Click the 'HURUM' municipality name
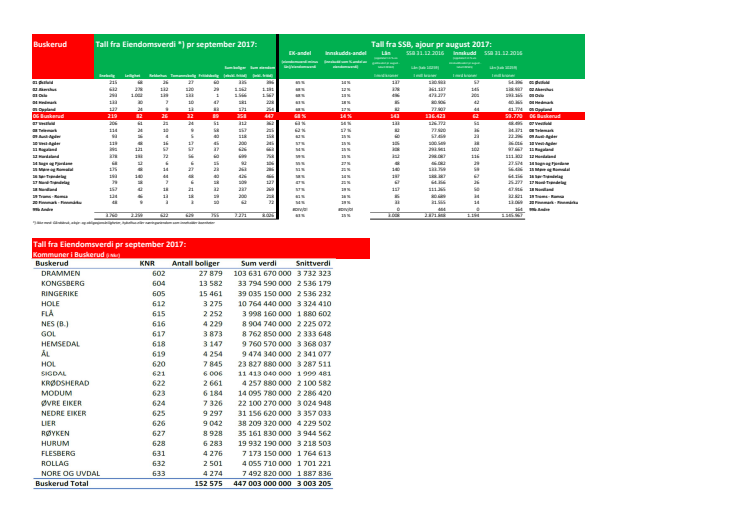This screenshot has height=527, width=746. click(55, 443)
